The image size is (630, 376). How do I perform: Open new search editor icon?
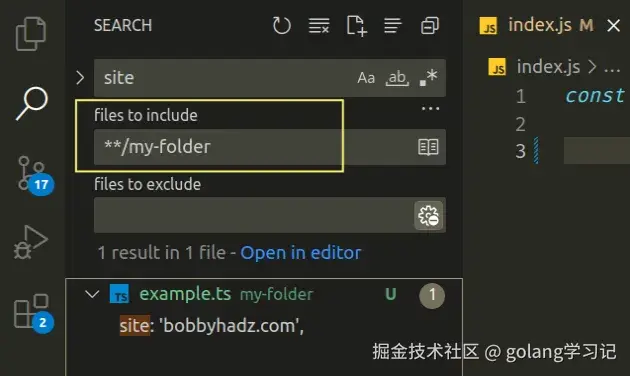356,26
